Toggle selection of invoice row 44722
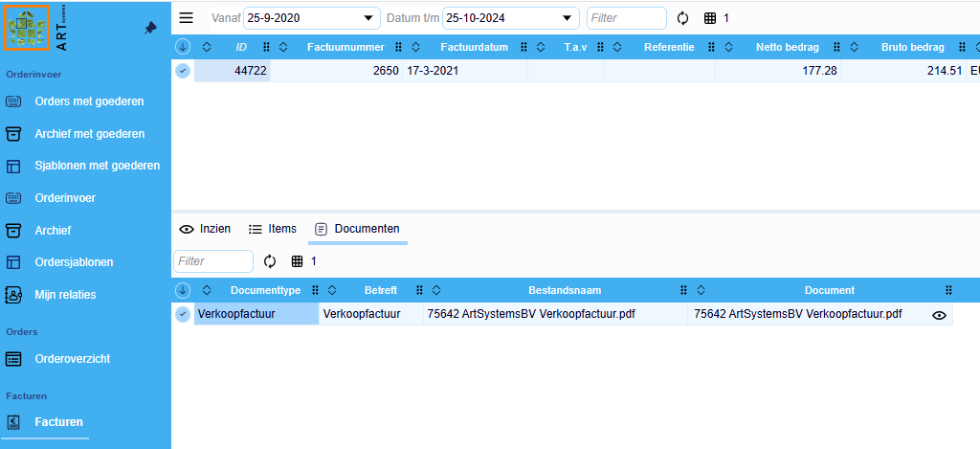The width and height of the screenshot is (980, 449). (183, 70)
